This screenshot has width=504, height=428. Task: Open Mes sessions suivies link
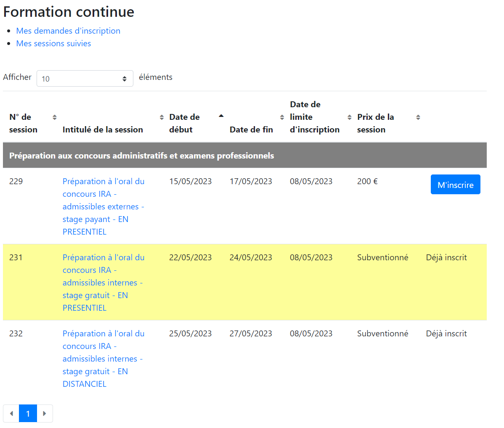click(54, 43)
